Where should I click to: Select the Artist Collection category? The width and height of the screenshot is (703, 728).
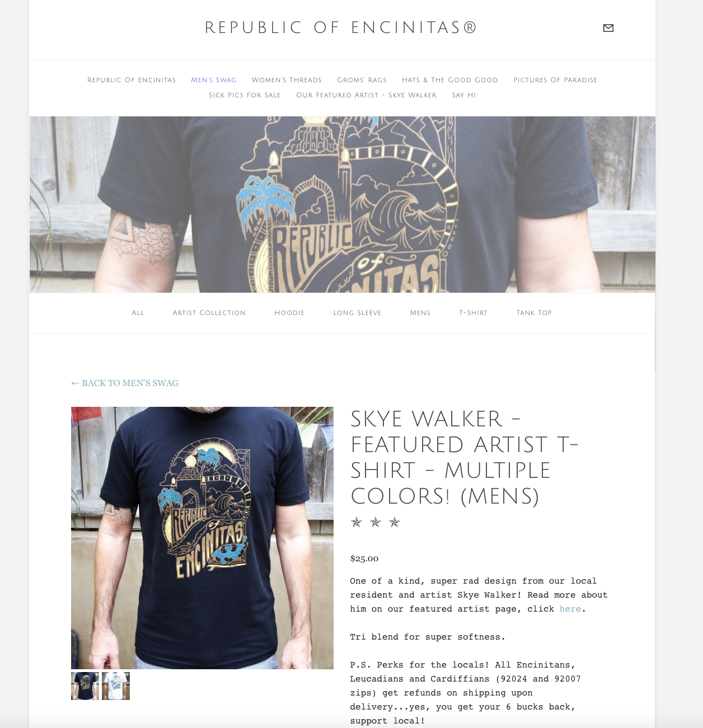click(x=209, y=313)
